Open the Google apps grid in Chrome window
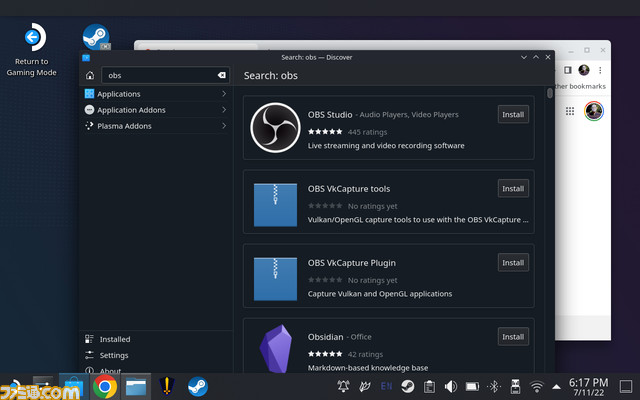 coord(570,111)
